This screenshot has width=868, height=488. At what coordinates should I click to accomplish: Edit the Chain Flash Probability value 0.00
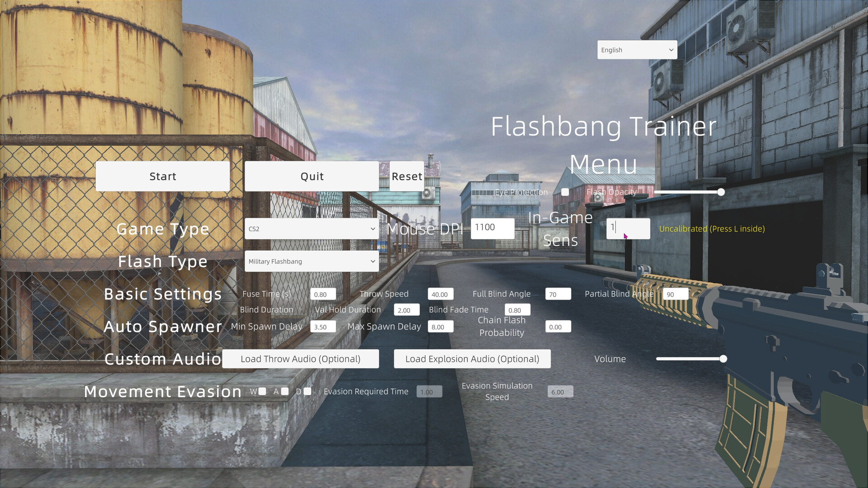point(558,327)
